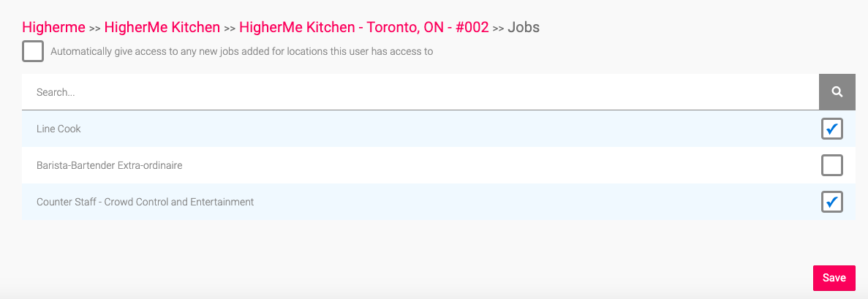Click the middle of the Line Cook row
This screenshot has width=868, height=299.
click(x=439, y=129)
